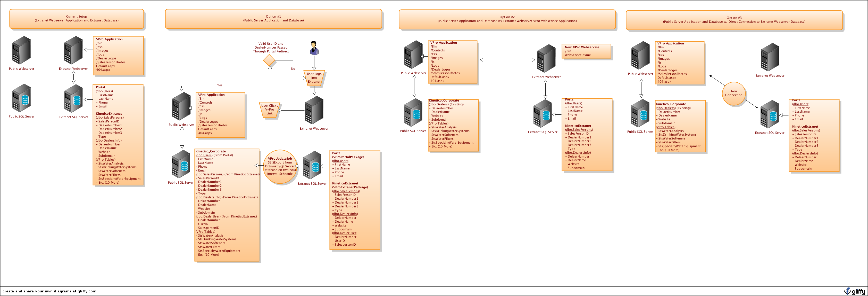Click the New Connection circle
This screenshot has height=296, width=868.
click(x=734, y=94)
